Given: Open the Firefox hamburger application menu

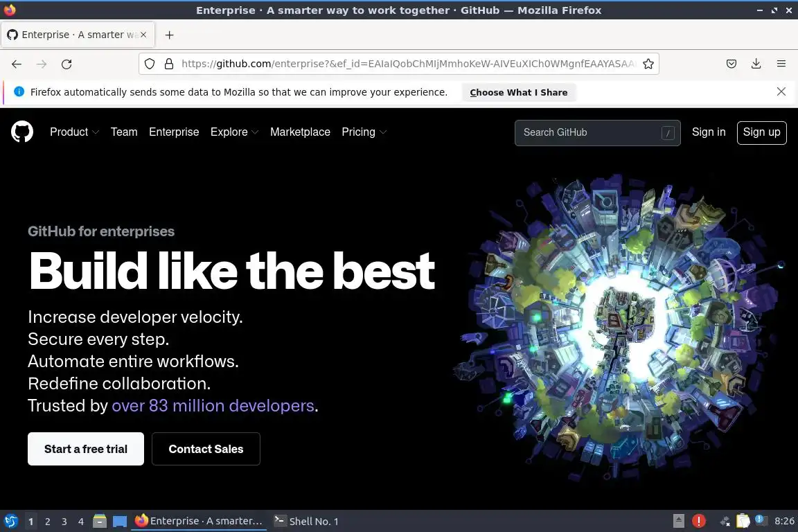Looking at the screenshot, I should click(781, 64).
